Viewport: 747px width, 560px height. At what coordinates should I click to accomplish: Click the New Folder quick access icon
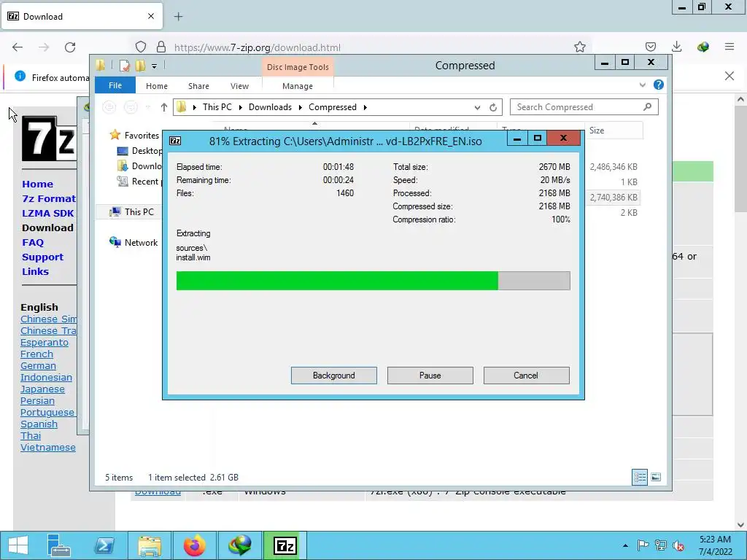[x=140, y=65]
